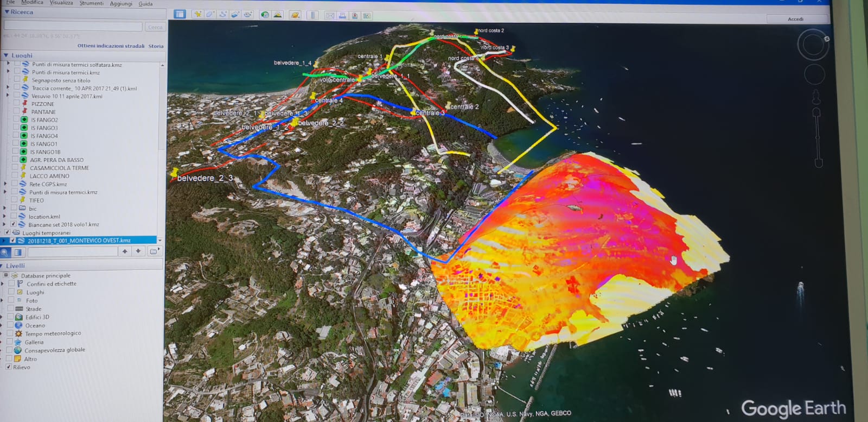
Task: Toggle the sunlight toolbar icon
Action: pyautogui.click(x=278, y=15)
